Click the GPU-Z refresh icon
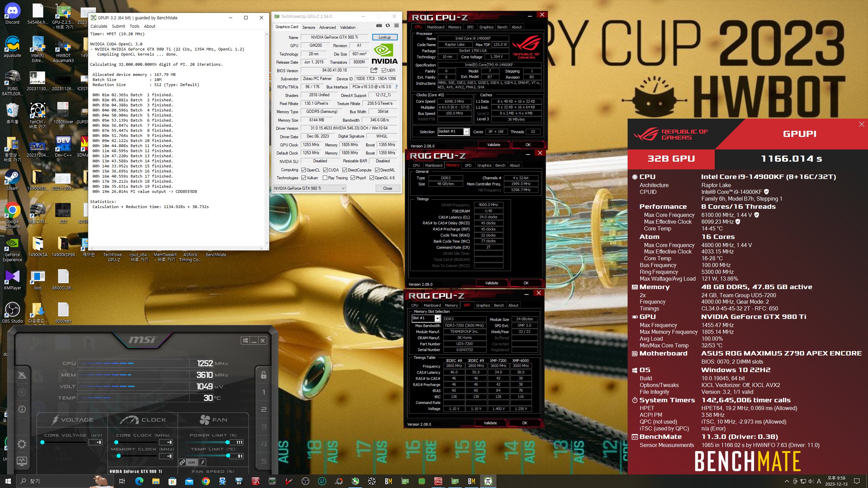 pyautogui.click(x=388, y=25)
